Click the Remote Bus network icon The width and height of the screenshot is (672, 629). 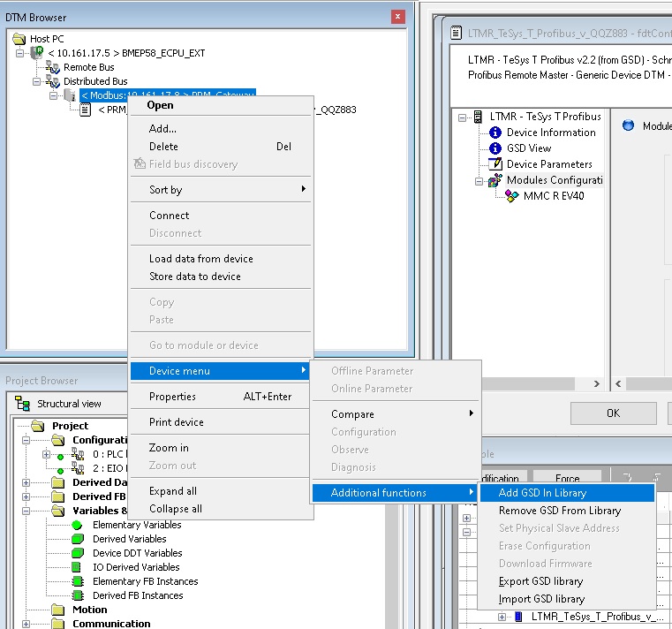click(53, 67)
